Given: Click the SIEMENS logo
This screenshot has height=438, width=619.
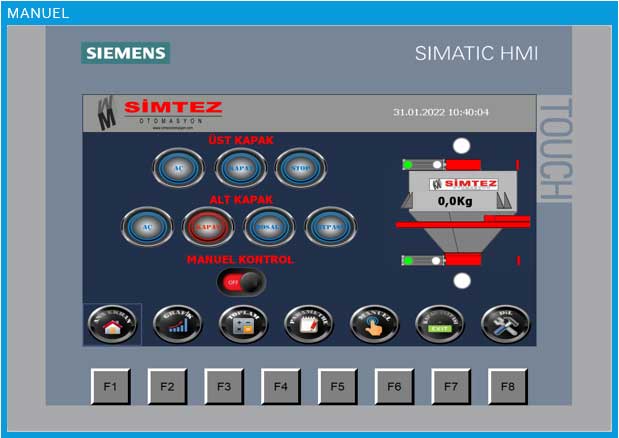Looking at the screenshot, I should point(126,53).
